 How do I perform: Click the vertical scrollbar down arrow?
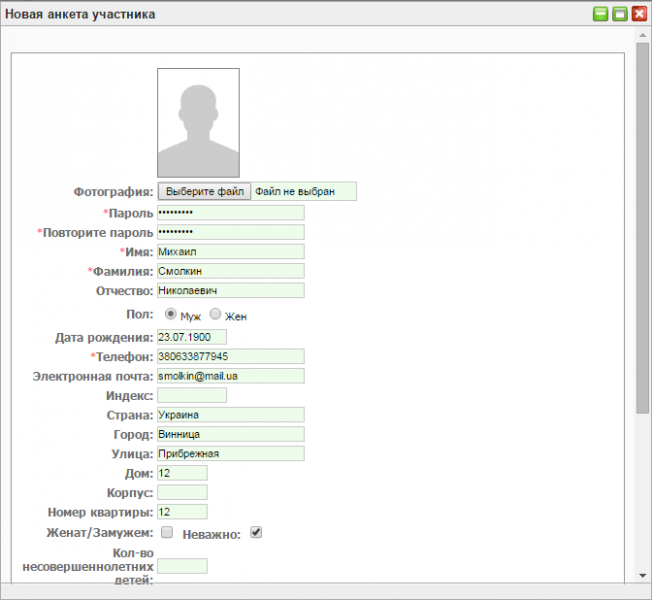click(644, 575)
